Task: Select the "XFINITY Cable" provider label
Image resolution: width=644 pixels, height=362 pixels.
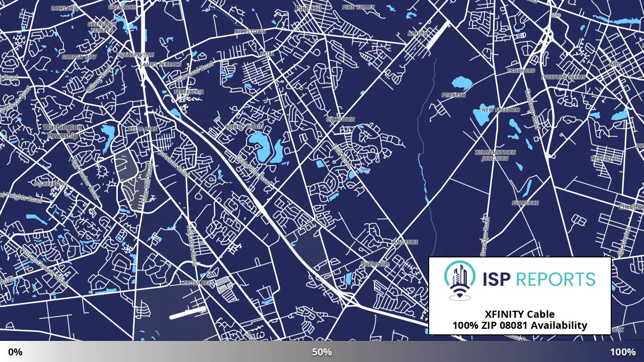Action: pos(520,315)
